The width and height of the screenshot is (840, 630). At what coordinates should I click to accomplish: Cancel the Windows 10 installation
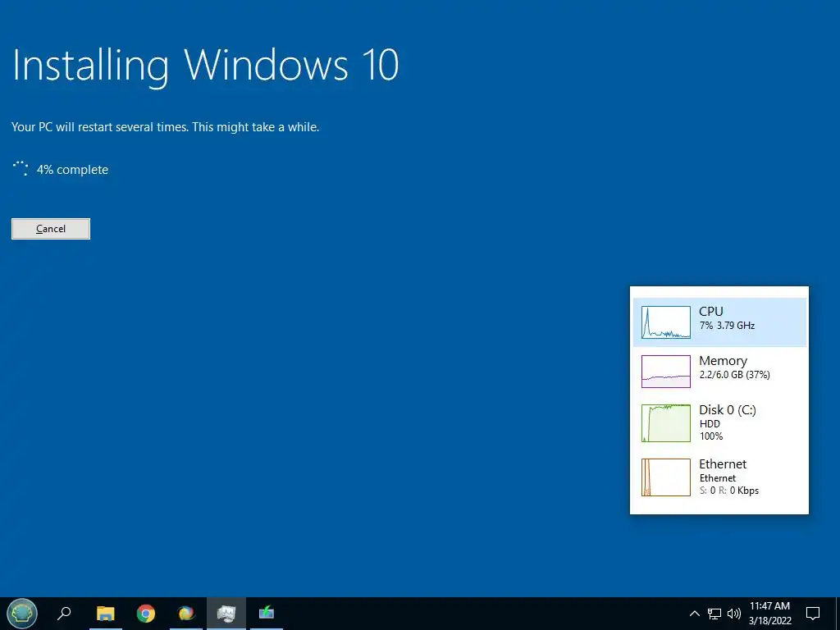pyautogui.click(x=51, y=229)
